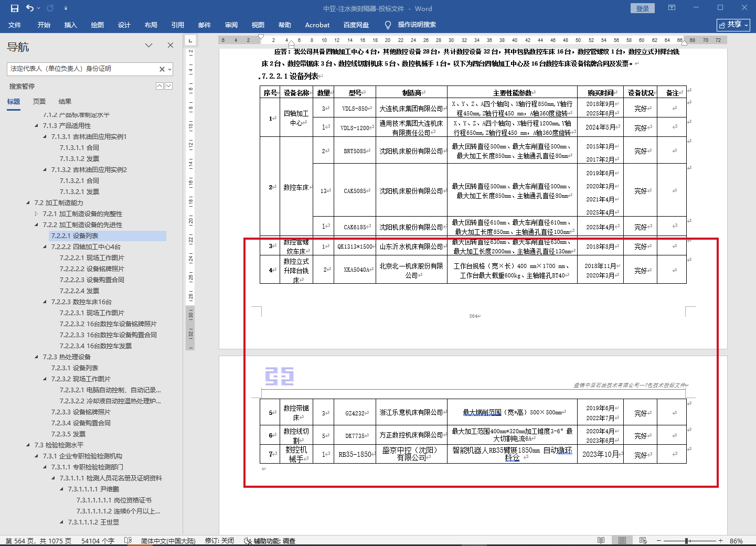This screenshot has width=756, height=546.
Task: Click the Save icon in the title bar
Action: [x=15, y=8]
